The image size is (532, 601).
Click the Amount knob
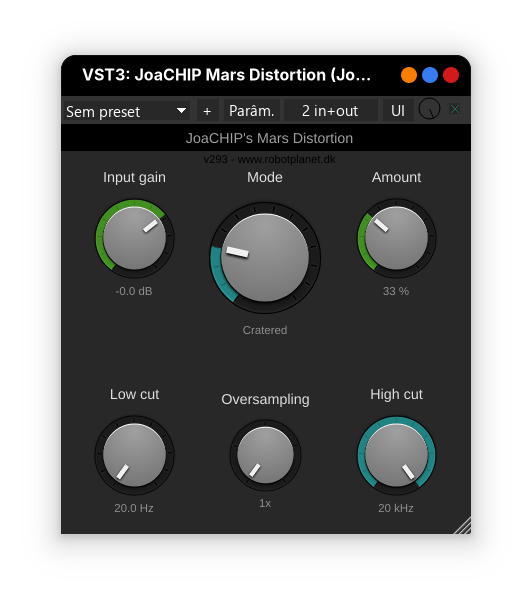[396, 238]
